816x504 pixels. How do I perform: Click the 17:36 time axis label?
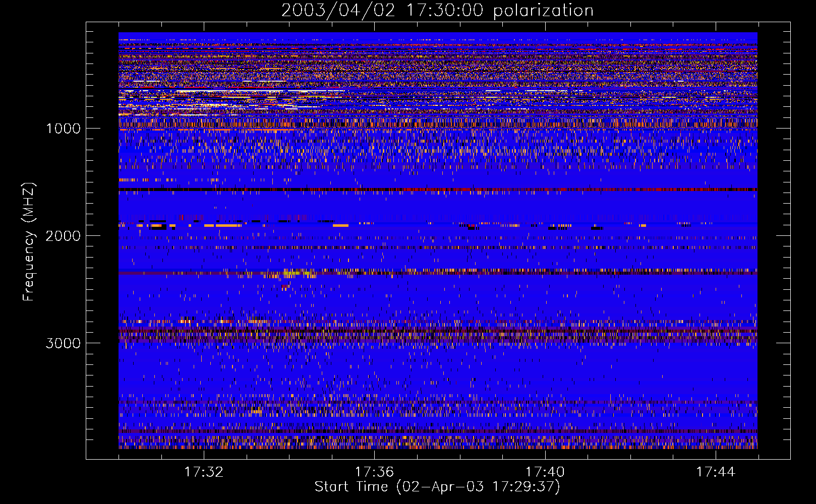374,472
